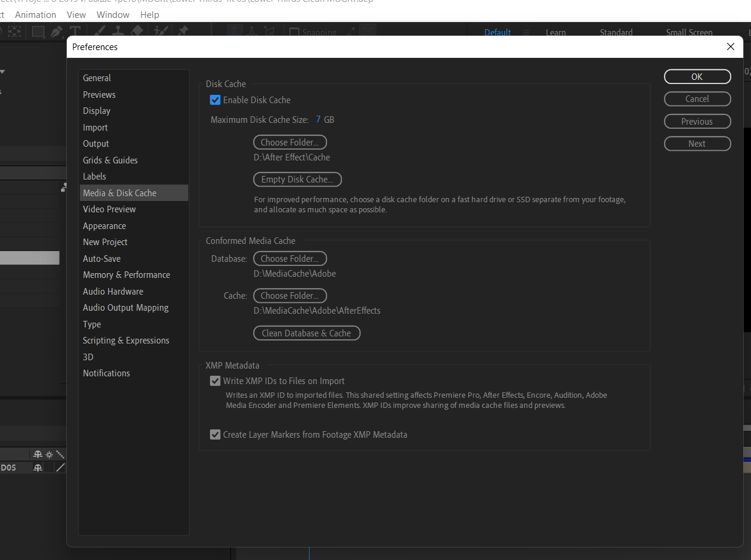Viewport: 751px width, 560px height.
Task: Select the Clone Stamp tool
Action: coord(119,32)
